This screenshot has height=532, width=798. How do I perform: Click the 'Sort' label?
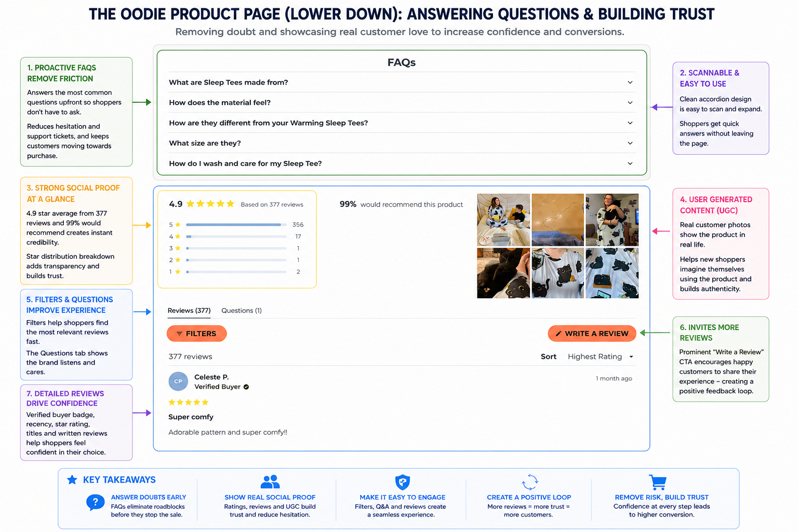[549, 357]
